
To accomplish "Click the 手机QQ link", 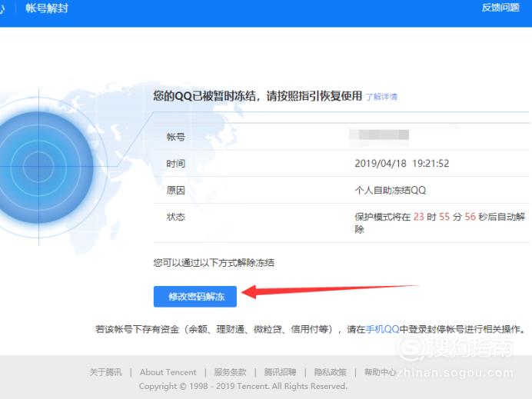I will [x=383, y=329].
